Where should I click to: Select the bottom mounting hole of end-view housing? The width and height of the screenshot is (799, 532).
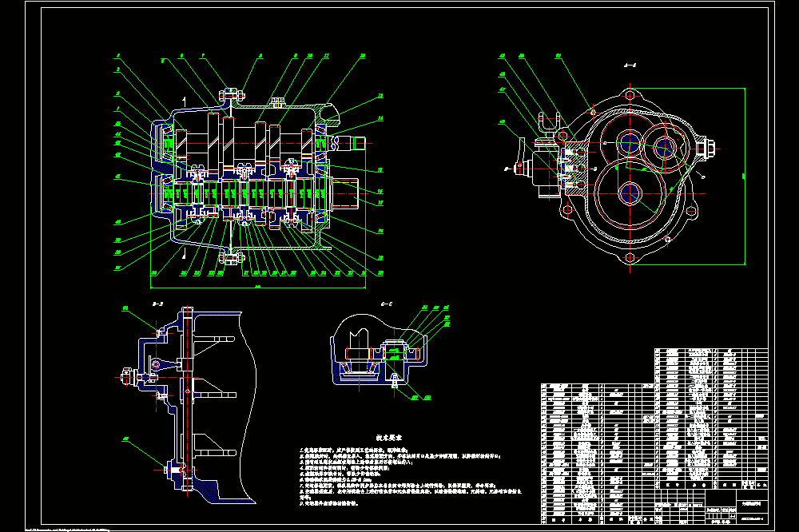630,258
